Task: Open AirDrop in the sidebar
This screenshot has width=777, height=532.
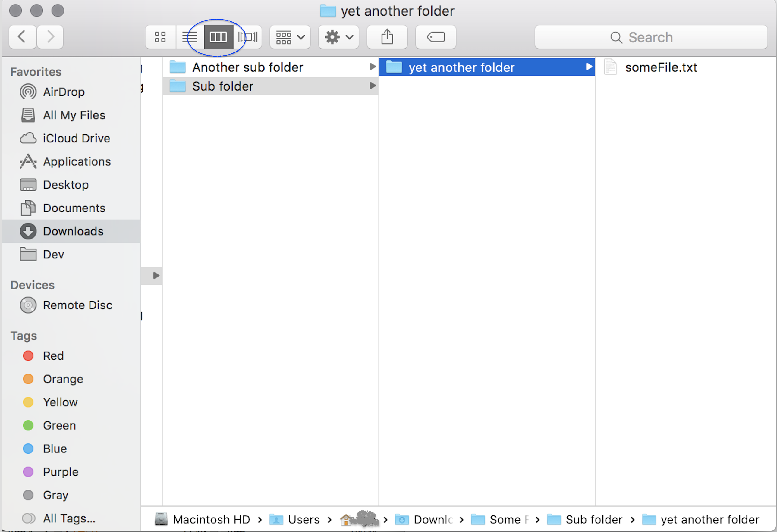Action: click(x=71, y=92)
